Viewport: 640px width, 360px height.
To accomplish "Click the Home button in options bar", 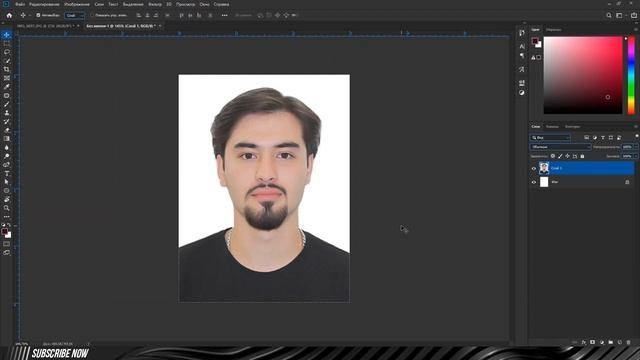I will coord(9,16).
